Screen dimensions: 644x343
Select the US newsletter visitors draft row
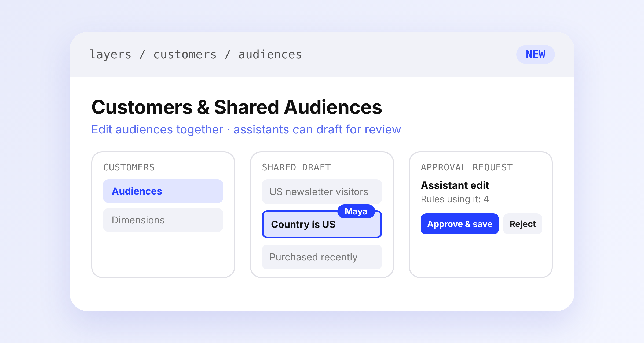pyautogui.click(x=322, y=192)
